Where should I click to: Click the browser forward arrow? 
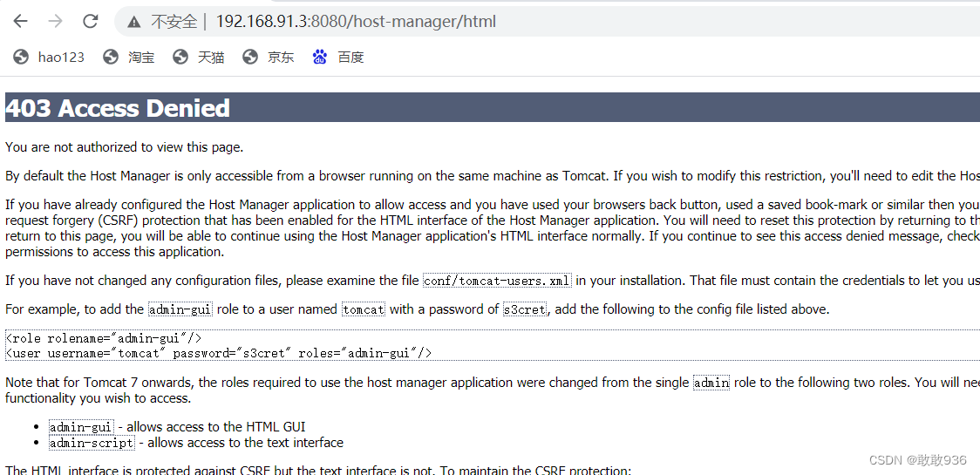(55, 21)
